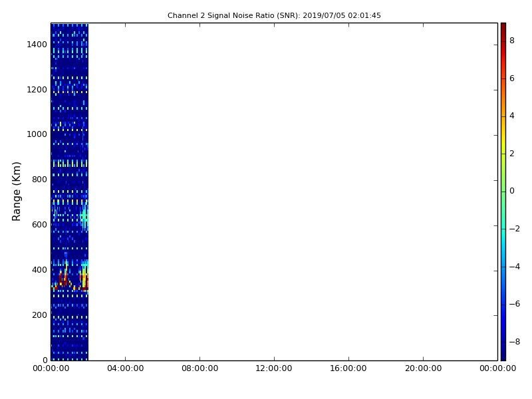
Task: Click the 200 range tick label
Action: [x=39, y=315]
